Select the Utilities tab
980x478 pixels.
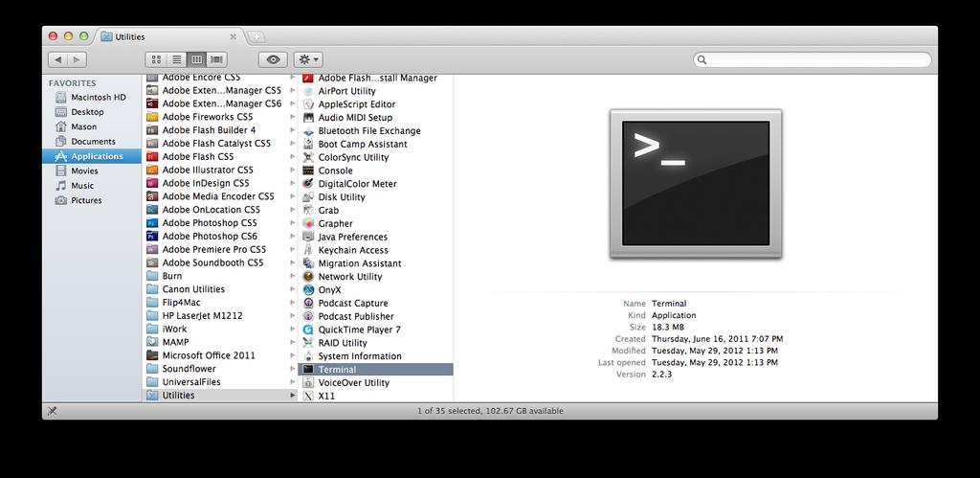click(x=168, y=37)
